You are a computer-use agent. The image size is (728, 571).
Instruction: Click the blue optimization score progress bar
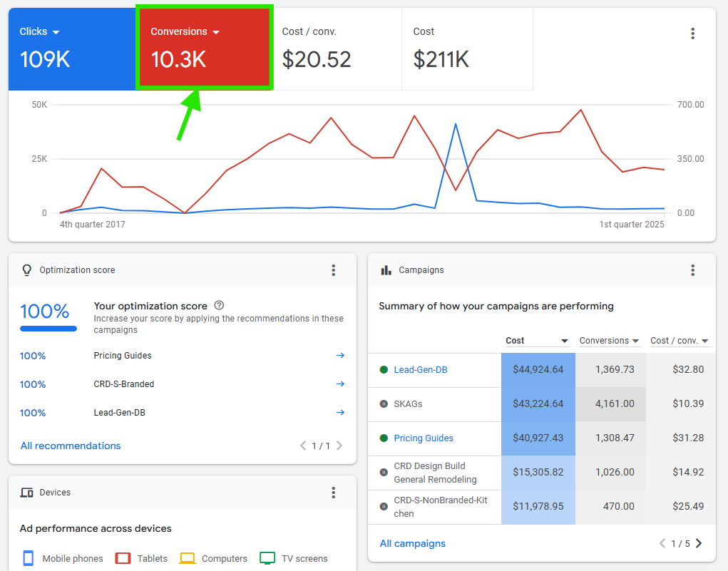(x=48, y=328)
